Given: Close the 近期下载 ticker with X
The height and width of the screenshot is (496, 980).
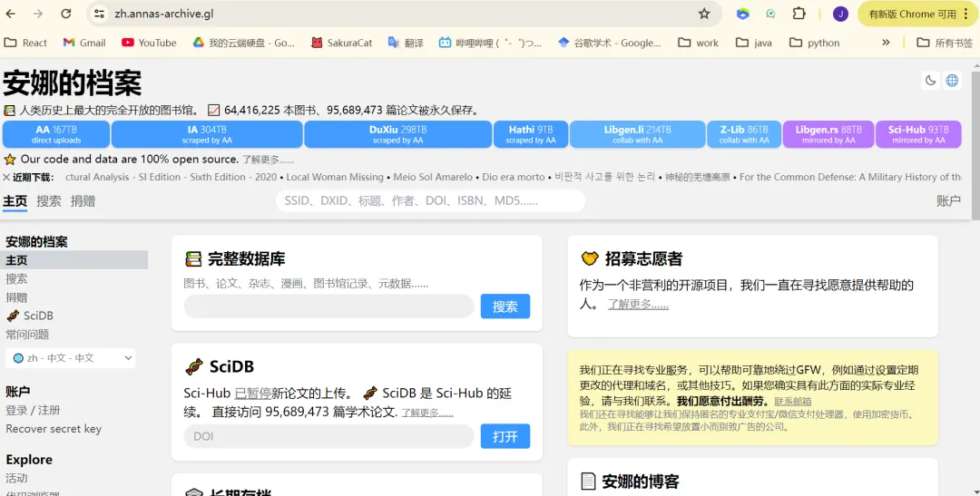Looking at the screenshot, I should (x=6, y=178).
